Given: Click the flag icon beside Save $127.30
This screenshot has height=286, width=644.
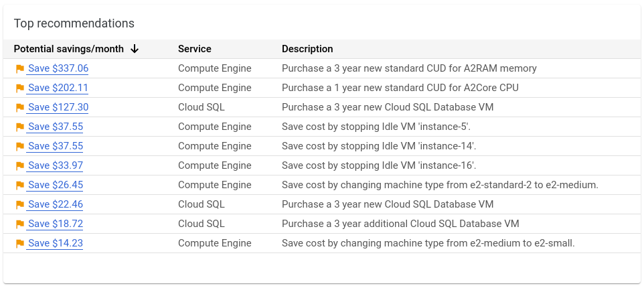Looking at the screenshot, I should tap(19, 107).
